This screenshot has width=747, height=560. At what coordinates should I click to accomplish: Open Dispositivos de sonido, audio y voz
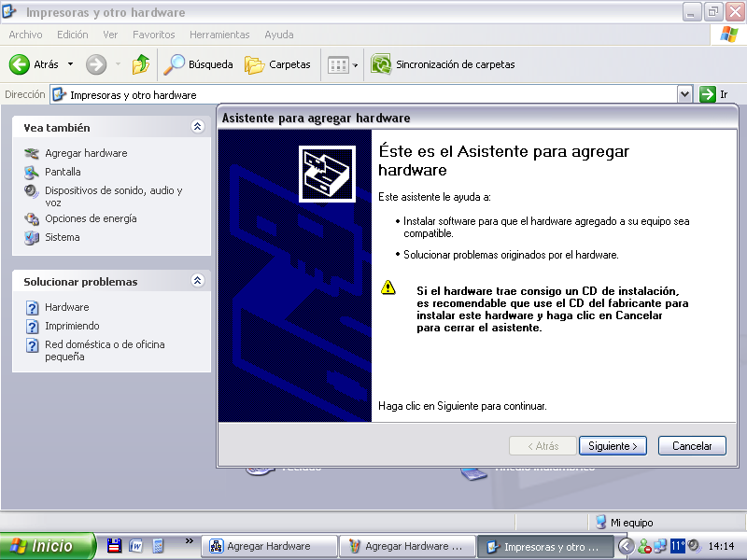[x=113, y=190]
